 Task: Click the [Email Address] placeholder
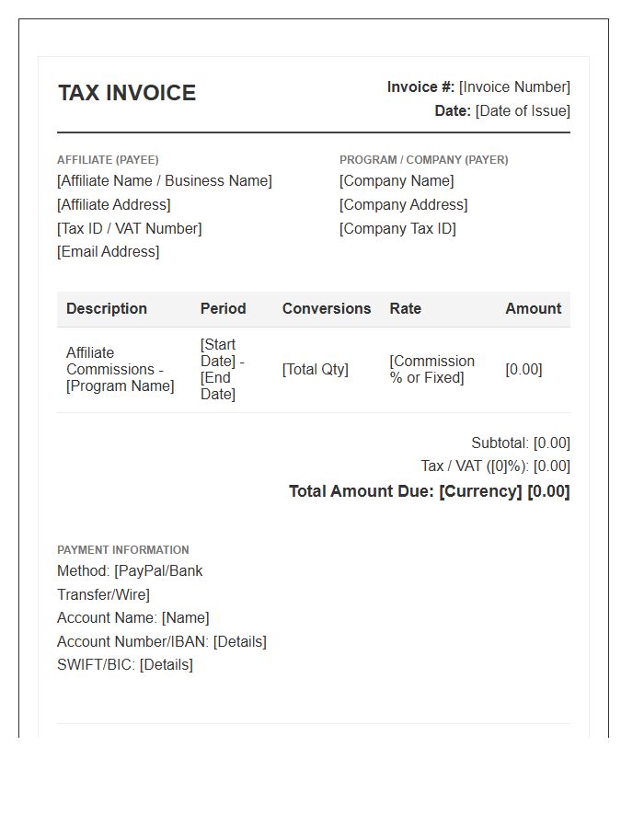tap(109, 252)
